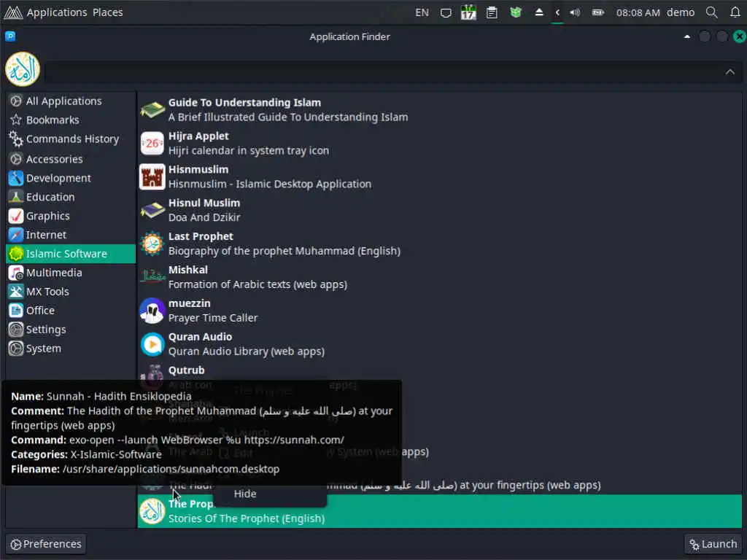
Task: Click the window roll-up arrow in titlebar
Action: pos(687,36)
